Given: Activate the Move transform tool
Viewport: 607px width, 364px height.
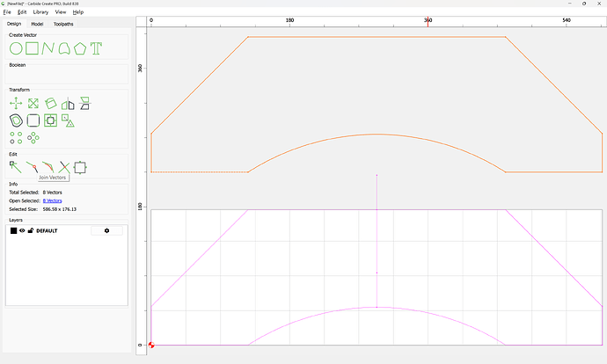Looking at the screenshot, I should coord(15,104).
